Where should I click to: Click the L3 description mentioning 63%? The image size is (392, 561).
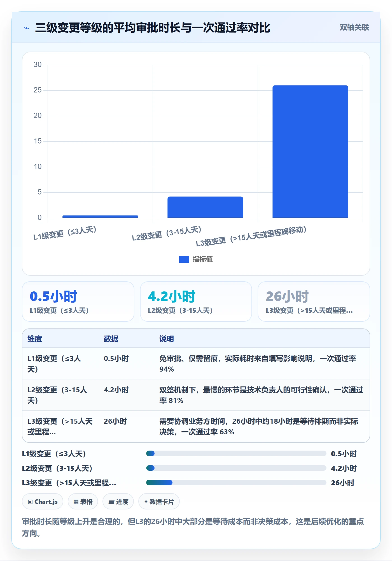pyautogui.click(x=259, y=426)
